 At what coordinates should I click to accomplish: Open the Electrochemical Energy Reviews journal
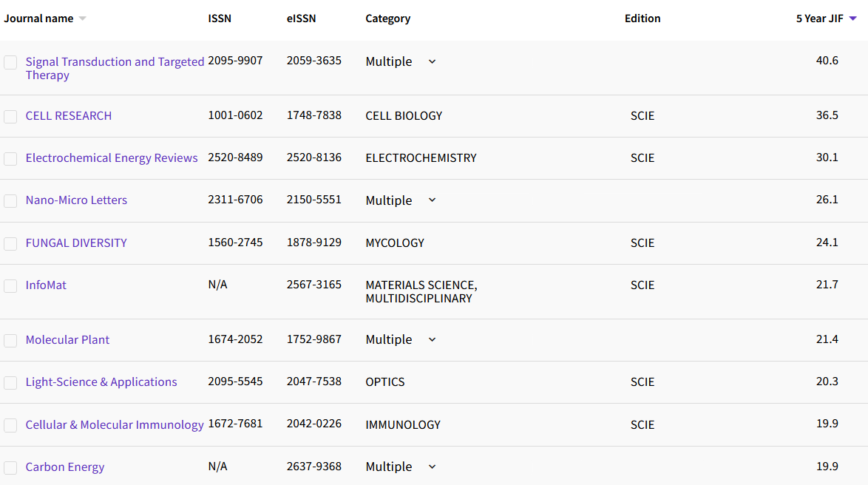(x=112, y=158)
